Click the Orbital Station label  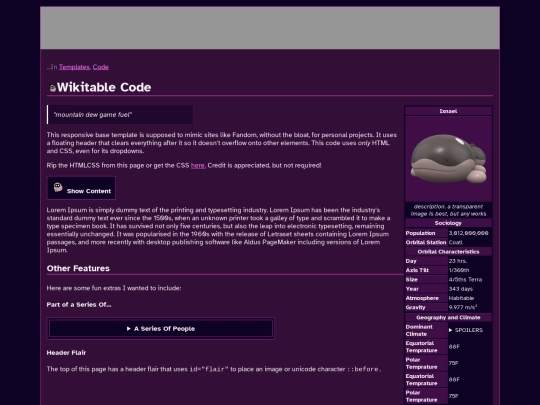pyautogui.click(x=426, y=242)
